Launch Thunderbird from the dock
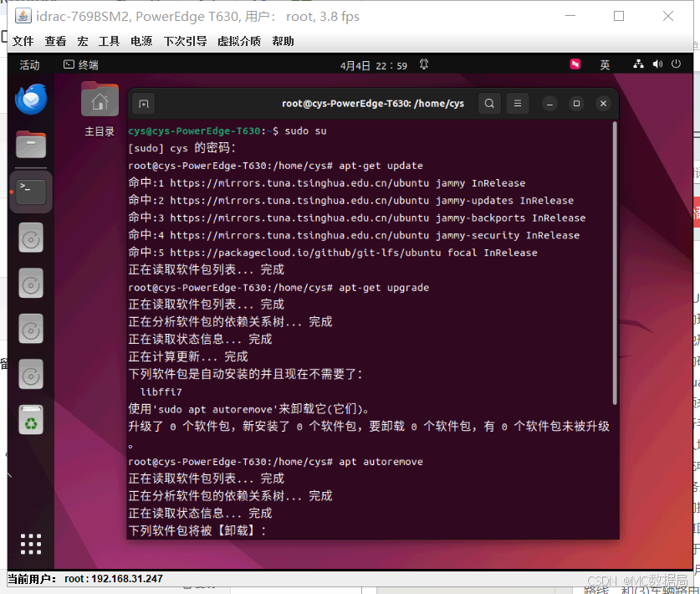This screenshot has height=594, width=700. 31,100
